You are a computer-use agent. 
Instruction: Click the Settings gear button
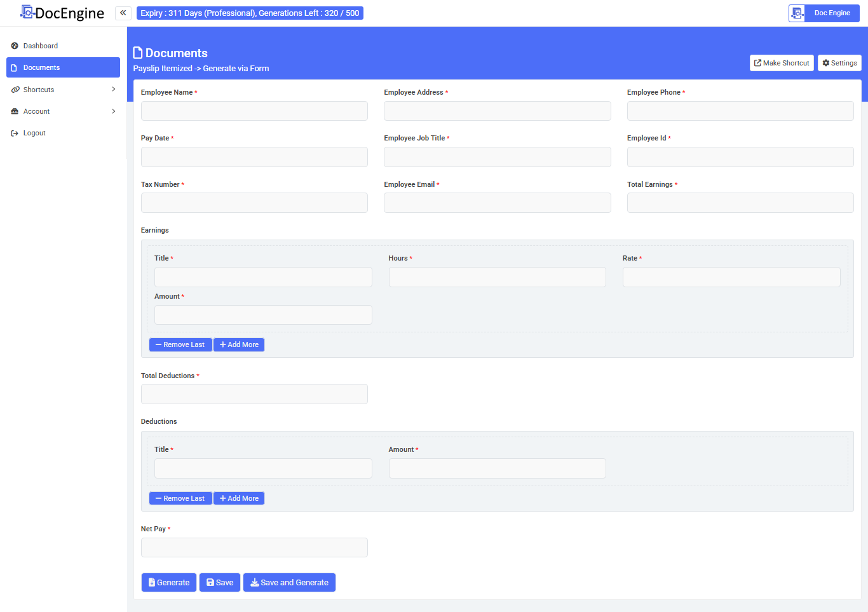pos(839,63)
